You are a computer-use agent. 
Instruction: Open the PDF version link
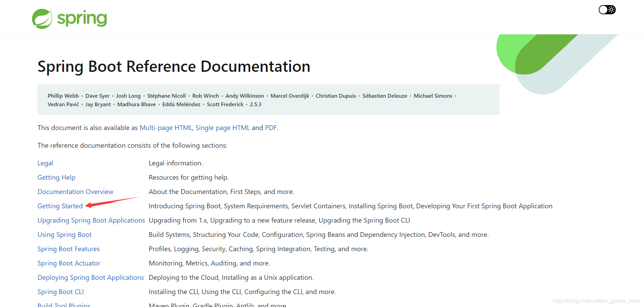point(271,128)
